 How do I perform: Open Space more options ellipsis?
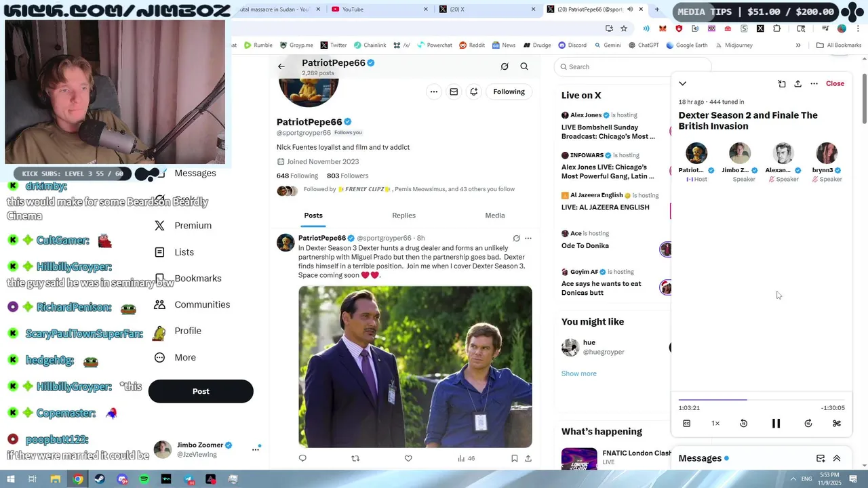pos(814,84)
